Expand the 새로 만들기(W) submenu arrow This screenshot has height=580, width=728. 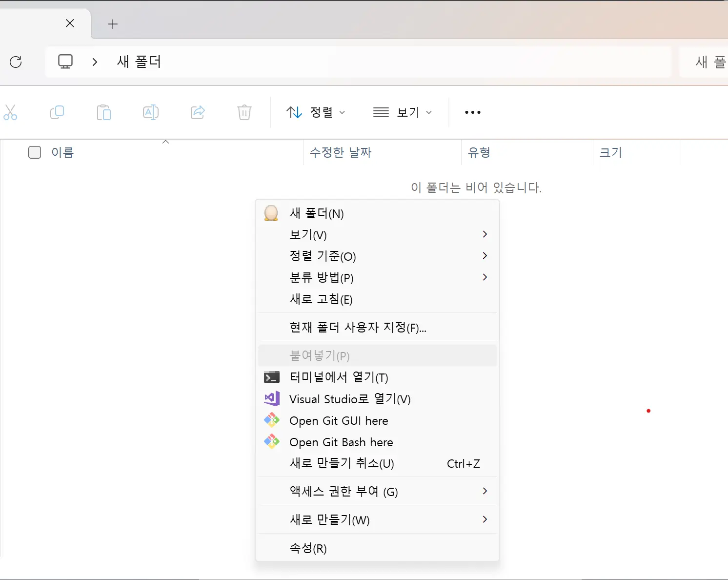point(485,519)
